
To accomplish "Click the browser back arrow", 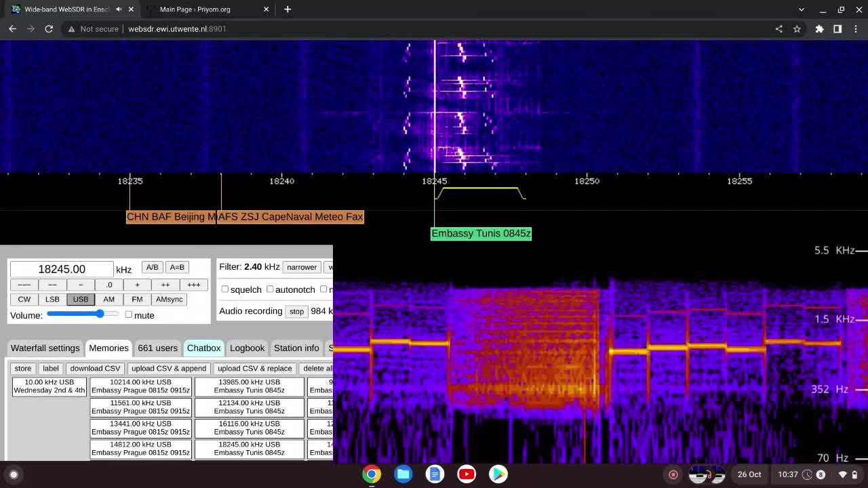I will tap(12, 29).
